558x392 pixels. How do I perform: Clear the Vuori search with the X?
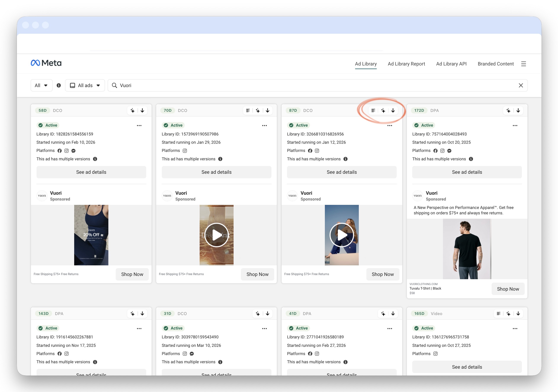pos(521,86)
